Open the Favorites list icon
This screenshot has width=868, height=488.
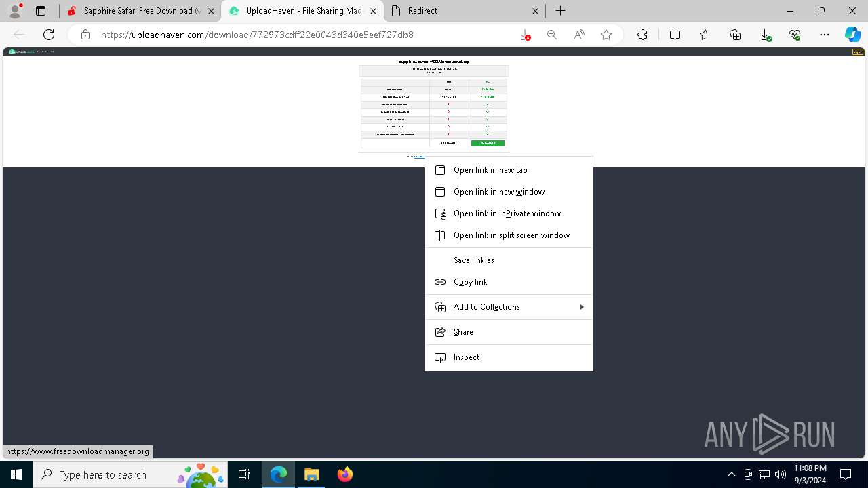[705, 35]
